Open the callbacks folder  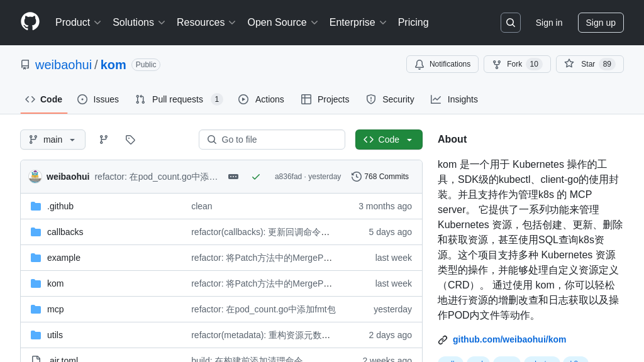pos(65,232)
